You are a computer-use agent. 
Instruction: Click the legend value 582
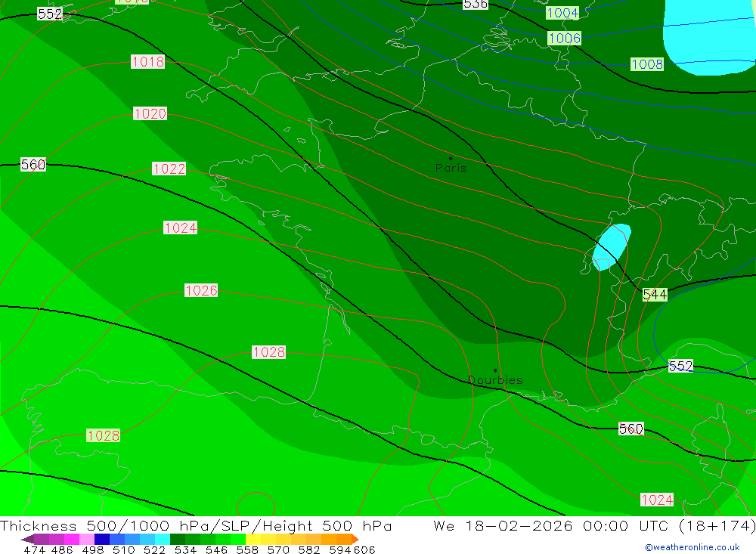point(308,549)
